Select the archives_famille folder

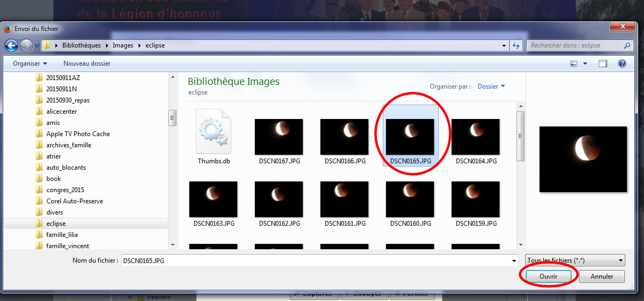click(69, 145)
